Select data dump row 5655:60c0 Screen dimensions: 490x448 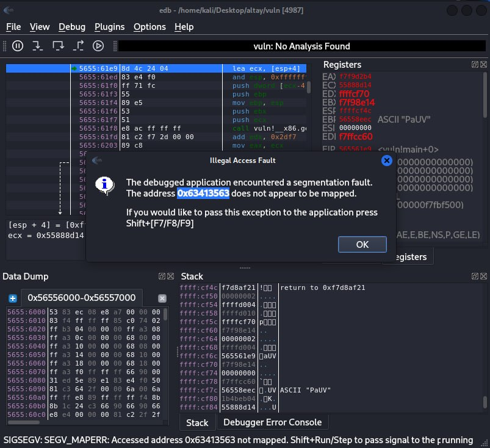tap(84, 414)
